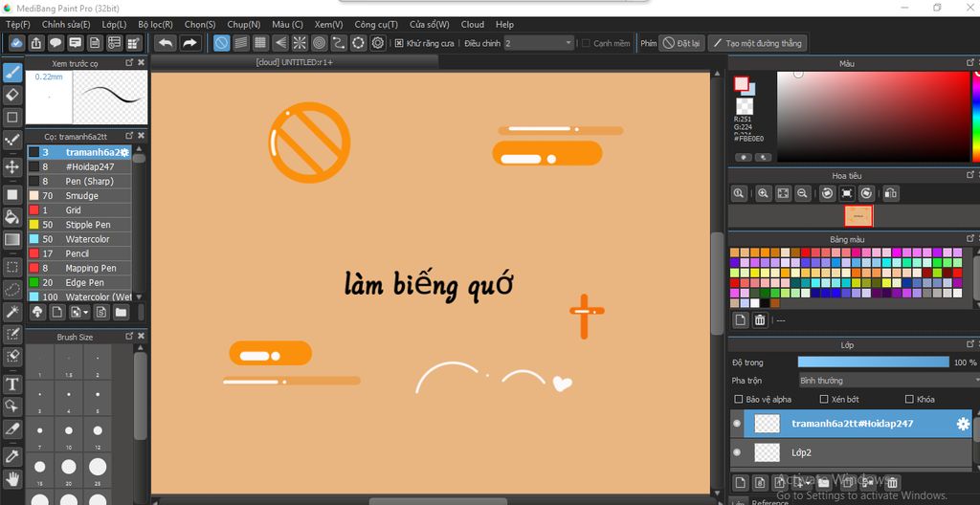The image size is (980, 505).
Task: Enable Xén bớt checkbox
Action: tap(824, 400)
